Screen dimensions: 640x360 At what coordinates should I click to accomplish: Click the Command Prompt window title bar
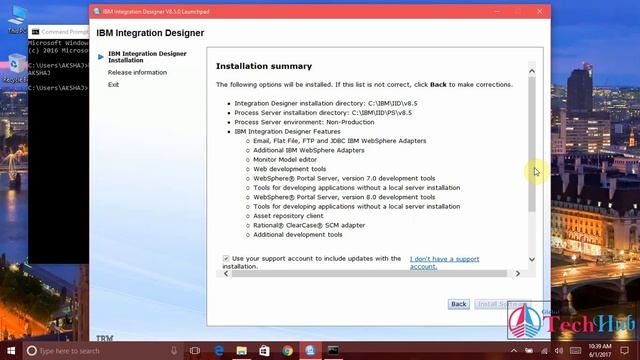pyautogui.click(x=58, y=31)
